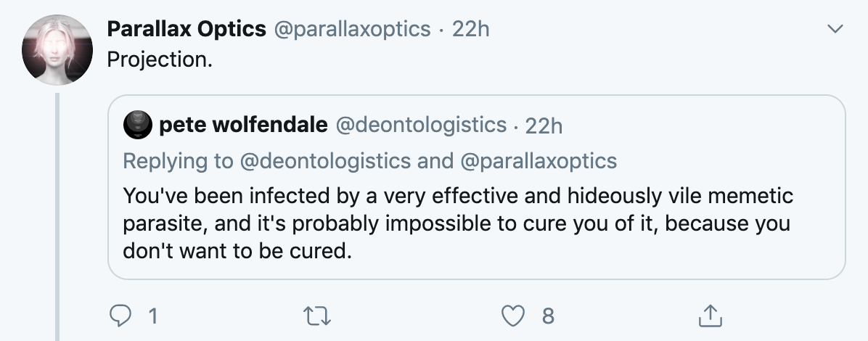This screenshot has height=341, width=868.
Task: Click the "Projection." tweet text
Action: [160, 59]
